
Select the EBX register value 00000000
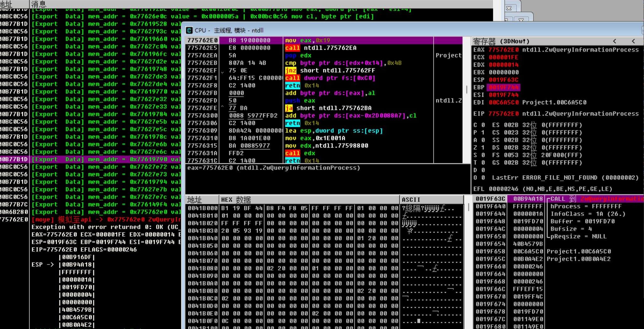click(503, 72)
